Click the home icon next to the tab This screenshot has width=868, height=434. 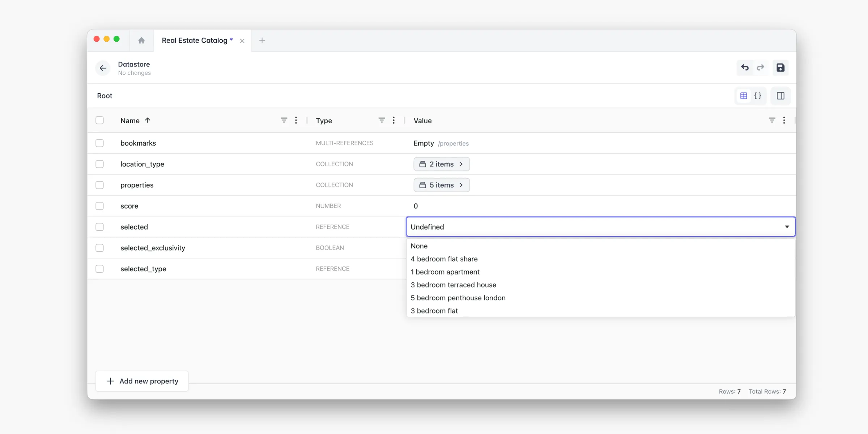coord(141,41)
